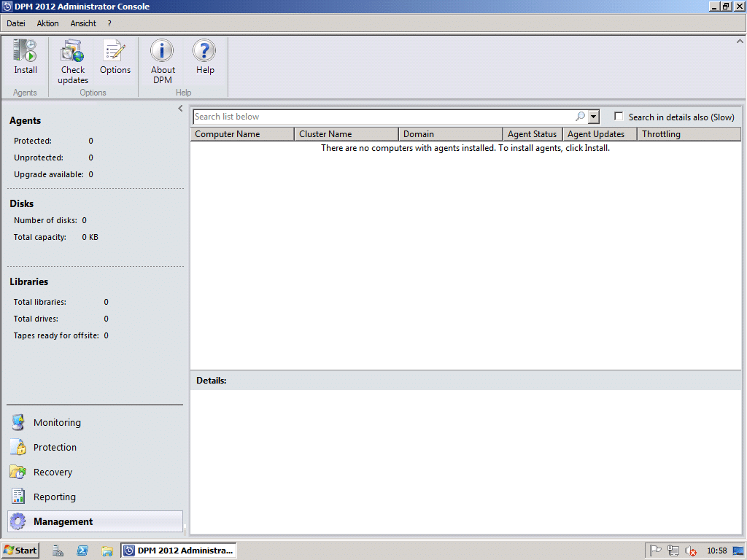Collapse the ribbon with the caret
Viewport: 747px width, 560px height.
740,41
